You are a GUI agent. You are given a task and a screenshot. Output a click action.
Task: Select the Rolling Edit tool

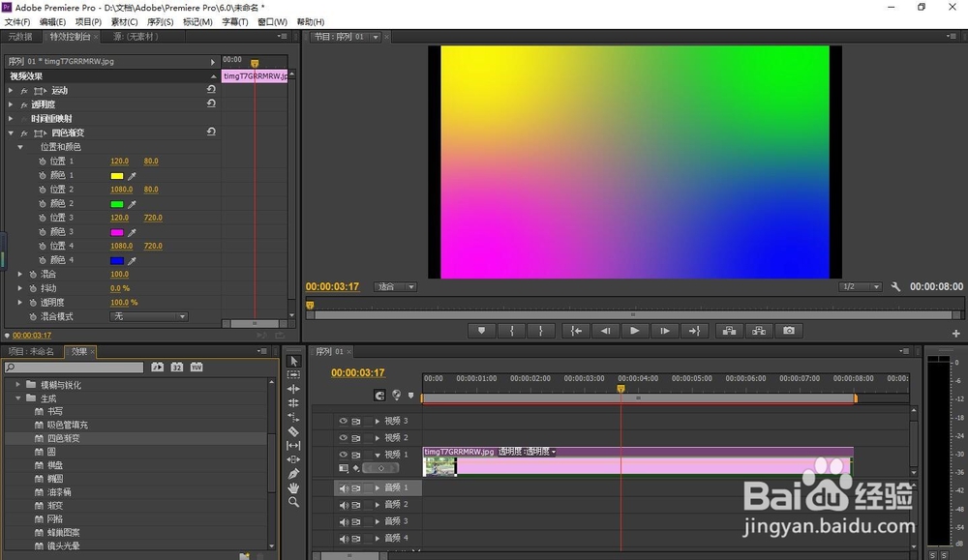[x=294, y=403]
